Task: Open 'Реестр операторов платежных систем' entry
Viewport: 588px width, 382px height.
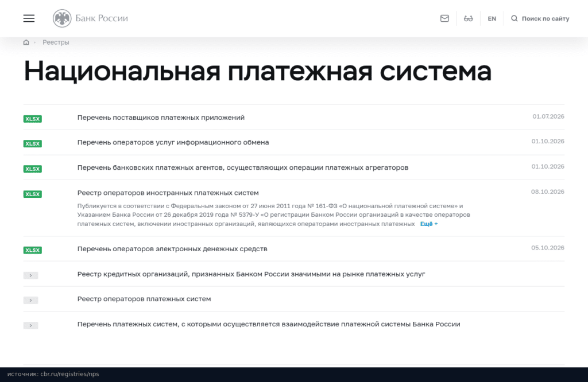Action: point(144,299)
